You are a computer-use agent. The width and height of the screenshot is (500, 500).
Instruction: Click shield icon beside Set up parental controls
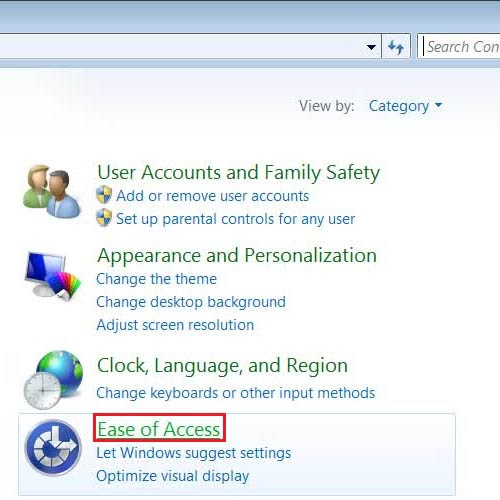point(104,218)
